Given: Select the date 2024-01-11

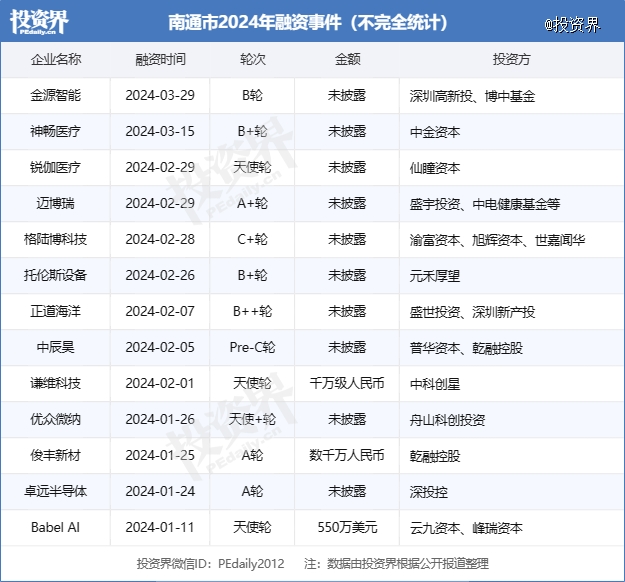Looking at the screenshot, I should 160,527.
